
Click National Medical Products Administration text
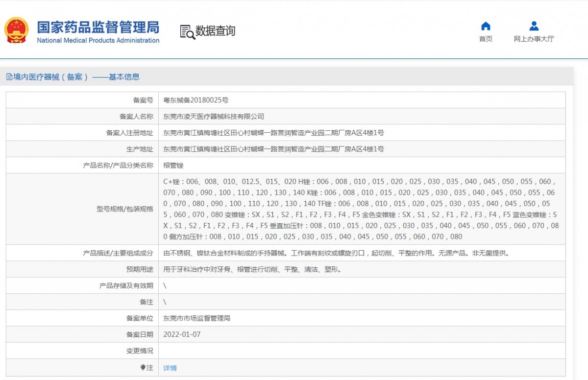[x=98, y=41]
